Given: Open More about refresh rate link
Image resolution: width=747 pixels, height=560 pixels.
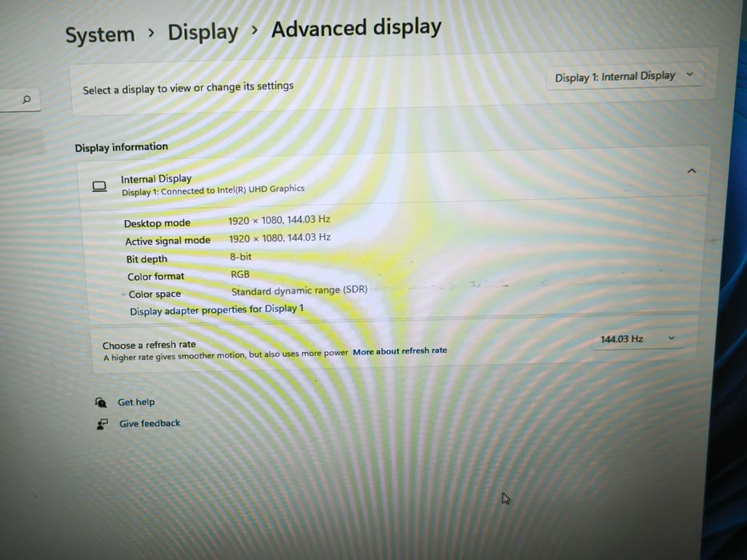Looking at the screenshot, I should [x=400, y=351].
